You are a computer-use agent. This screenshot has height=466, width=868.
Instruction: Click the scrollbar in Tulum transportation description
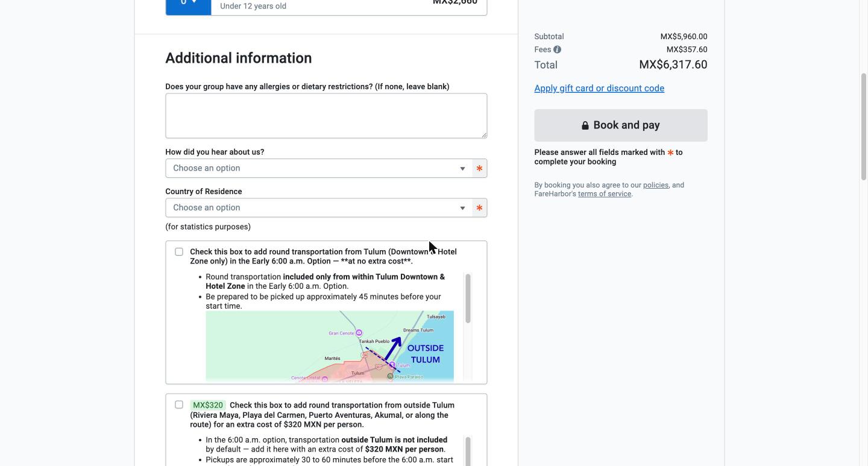(x=467, y=298)
